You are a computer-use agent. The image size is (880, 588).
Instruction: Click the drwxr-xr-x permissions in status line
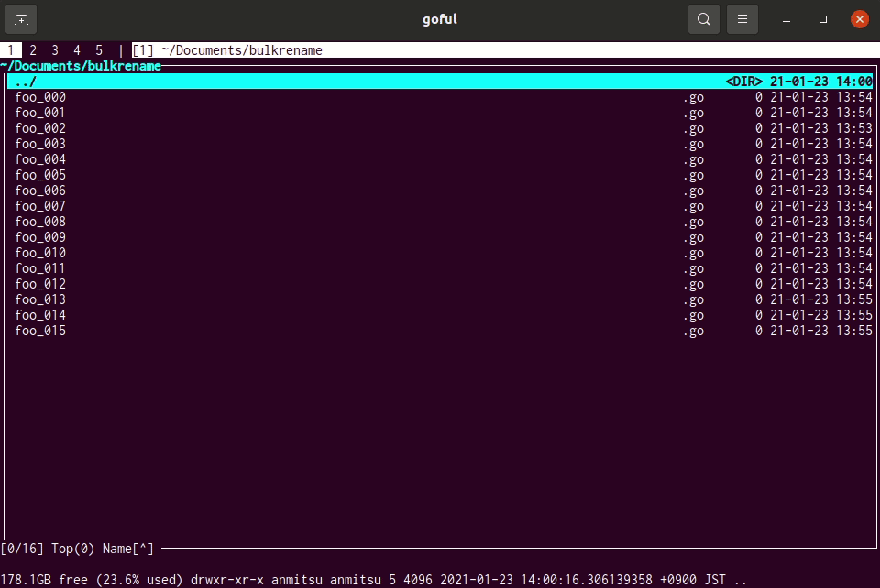pyautogui.click(x=226, y=580)
